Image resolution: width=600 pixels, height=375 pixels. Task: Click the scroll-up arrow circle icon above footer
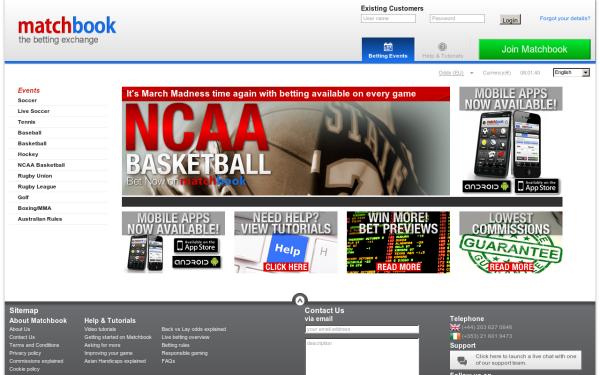tap(300, 299)
